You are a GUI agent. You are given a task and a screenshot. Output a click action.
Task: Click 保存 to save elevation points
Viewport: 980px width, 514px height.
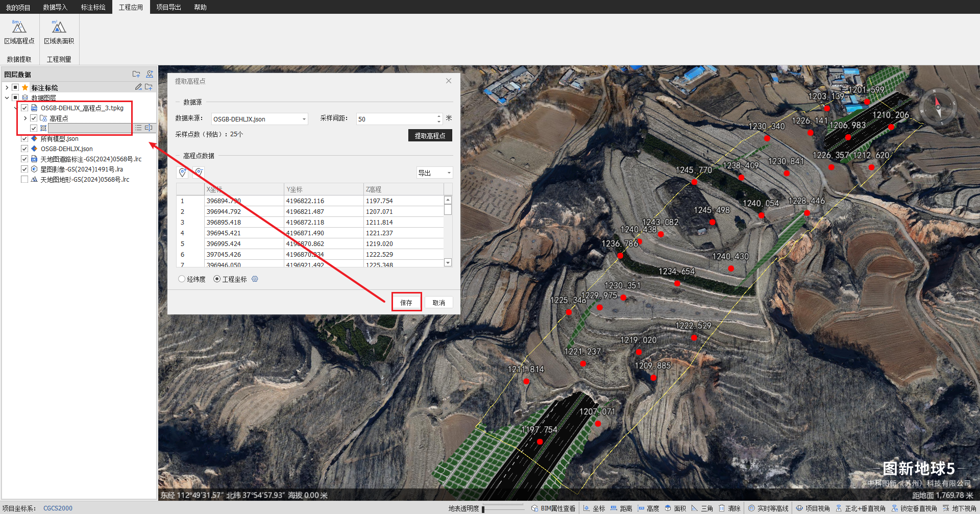point(406,303)
